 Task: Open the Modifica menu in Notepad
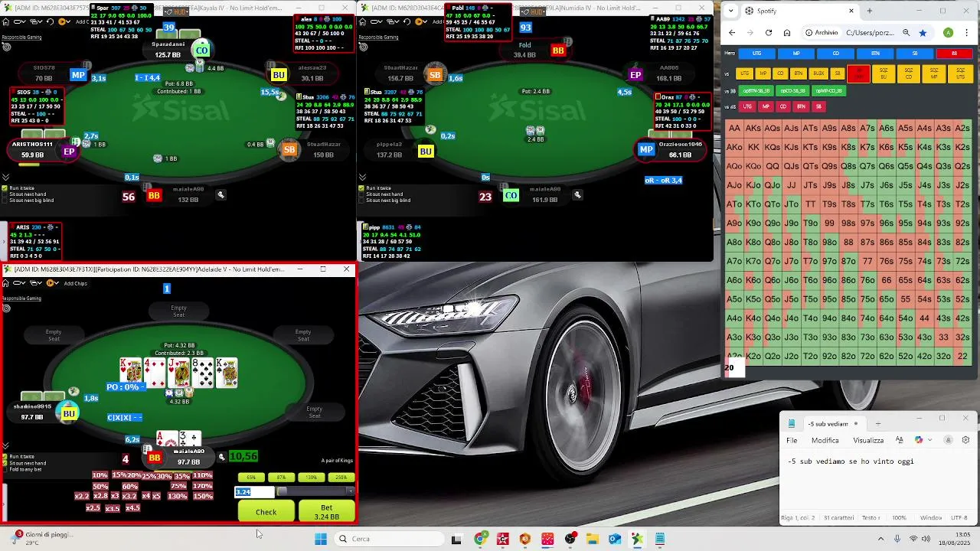click(x=825, y=440)
